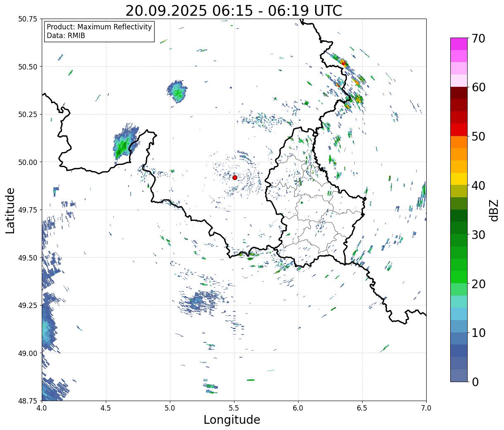Click the latitude tick label 50.25
This screenshot has width=504, height=430.
pos(28,115)
